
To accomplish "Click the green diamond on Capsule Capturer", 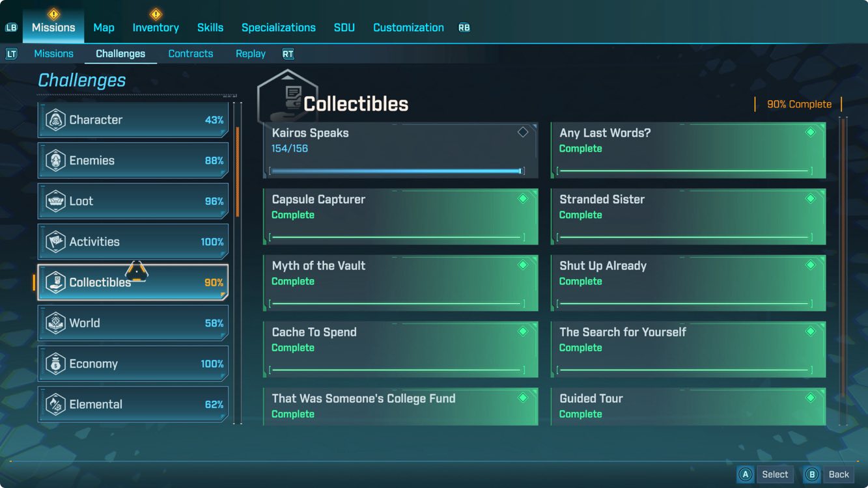I will click(x=523, y=198).
